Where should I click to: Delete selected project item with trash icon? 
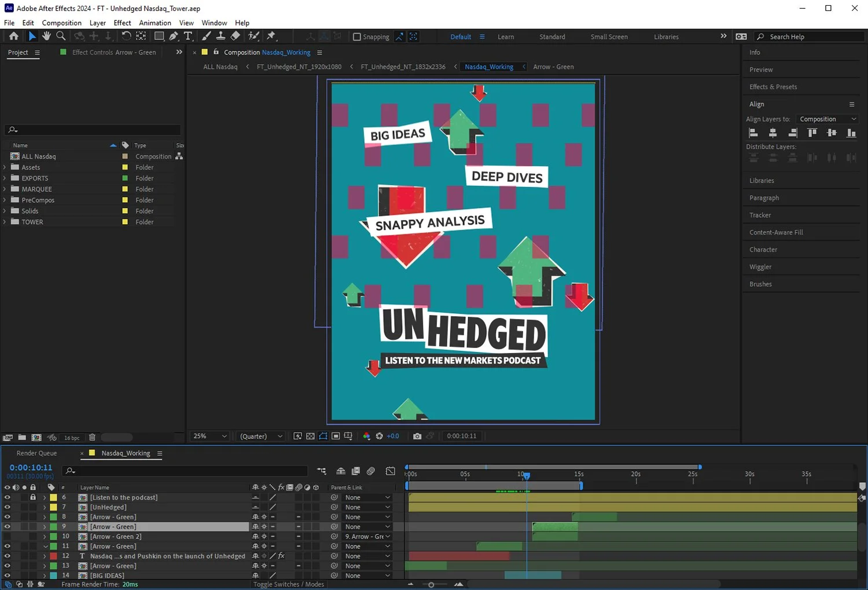[92, 438]
